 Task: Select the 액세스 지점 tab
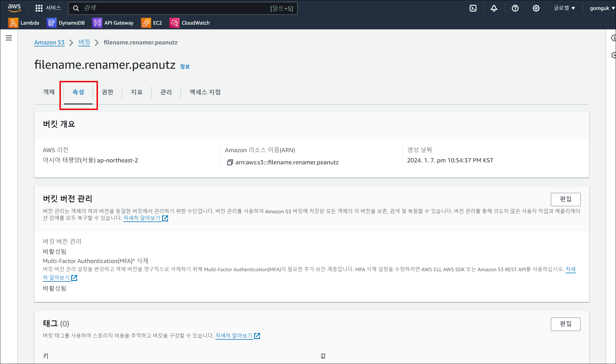coord(205,92)
